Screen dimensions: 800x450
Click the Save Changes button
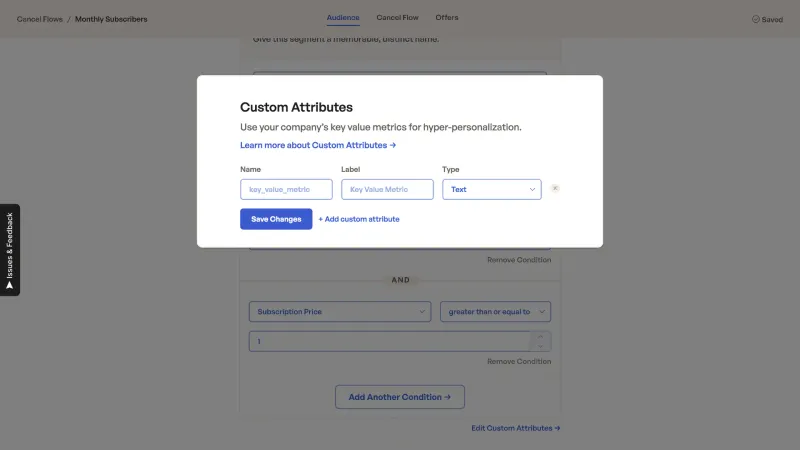[x=276, y=219]
